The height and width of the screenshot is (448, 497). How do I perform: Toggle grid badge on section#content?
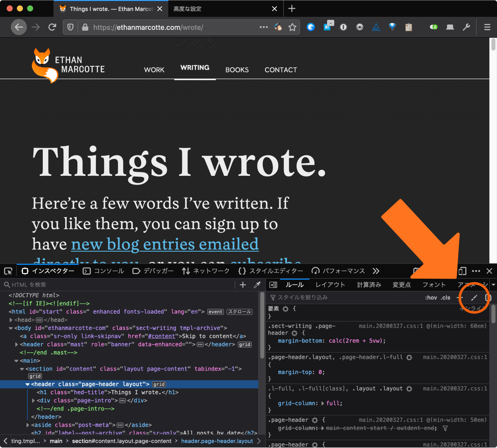click(35, 376)
